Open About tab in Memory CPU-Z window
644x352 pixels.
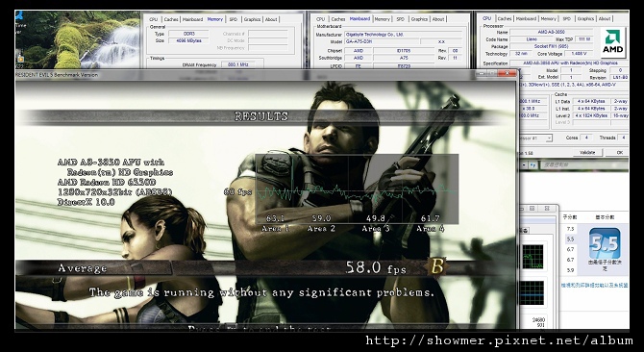coord(271,19)
